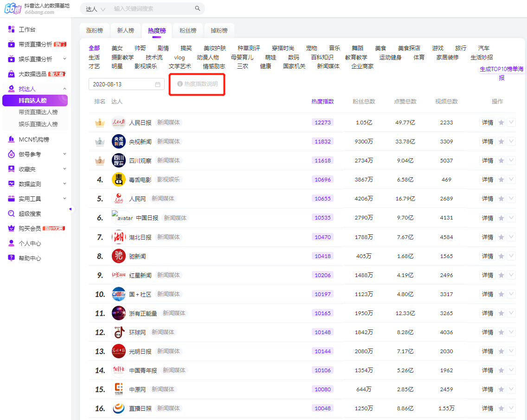Viewport: 527px width, 420px height.
Task: Open the 达人 search type dropdown
Action: click(x=96, y=9)
